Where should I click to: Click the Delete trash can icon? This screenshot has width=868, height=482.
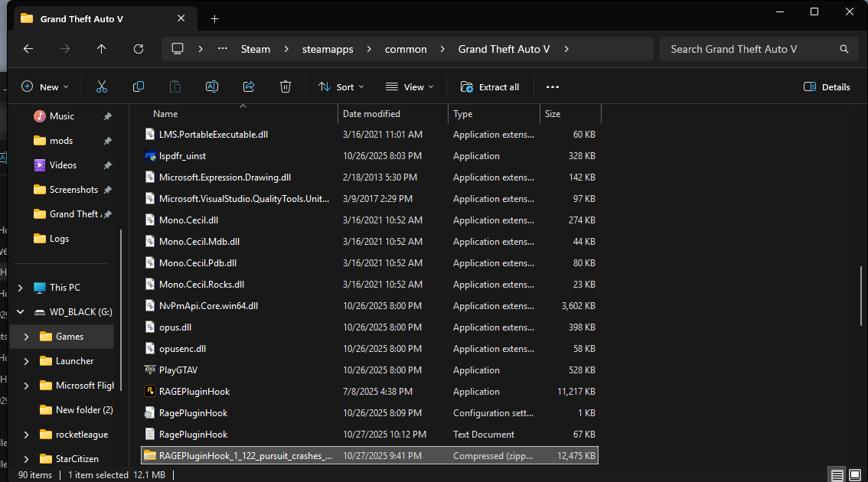tap(286, 87)
